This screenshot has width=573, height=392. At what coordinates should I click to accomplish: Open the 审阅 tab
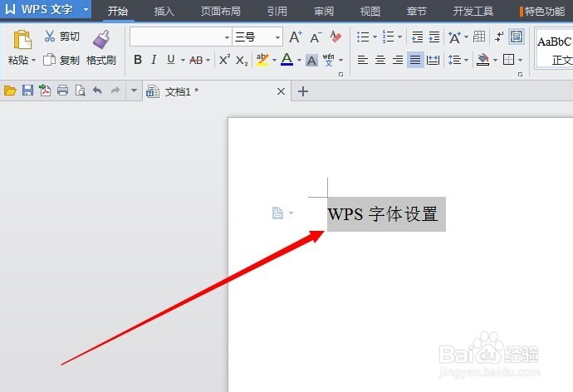pos(324,11)
